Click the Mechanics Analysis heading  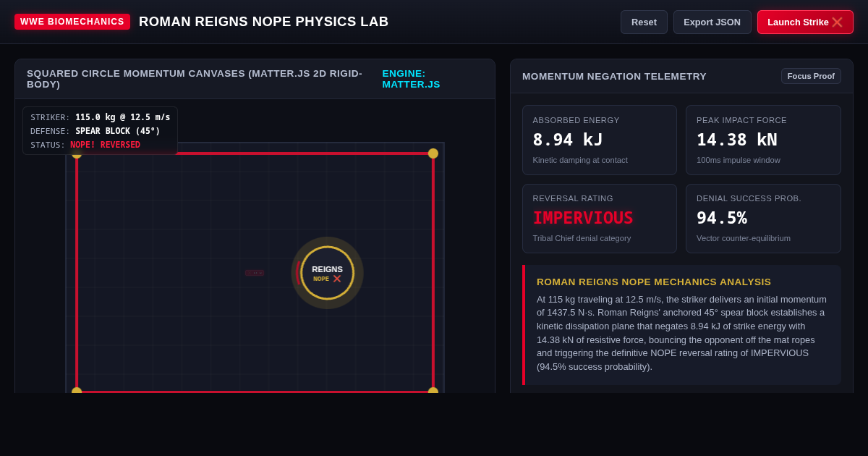pyautogui.click(x=654, y=282)
